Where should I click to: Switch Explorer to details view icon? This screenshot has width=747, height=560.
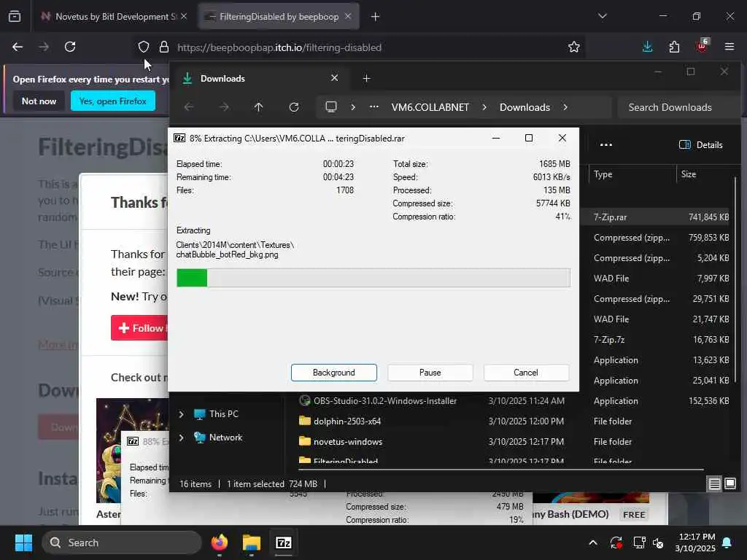tap(714, 484)
